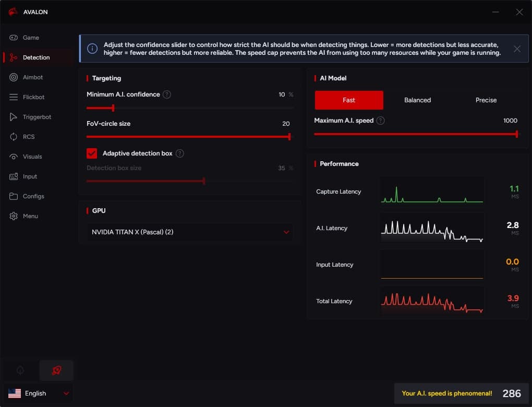Go to the Triggerbot page

37,117
